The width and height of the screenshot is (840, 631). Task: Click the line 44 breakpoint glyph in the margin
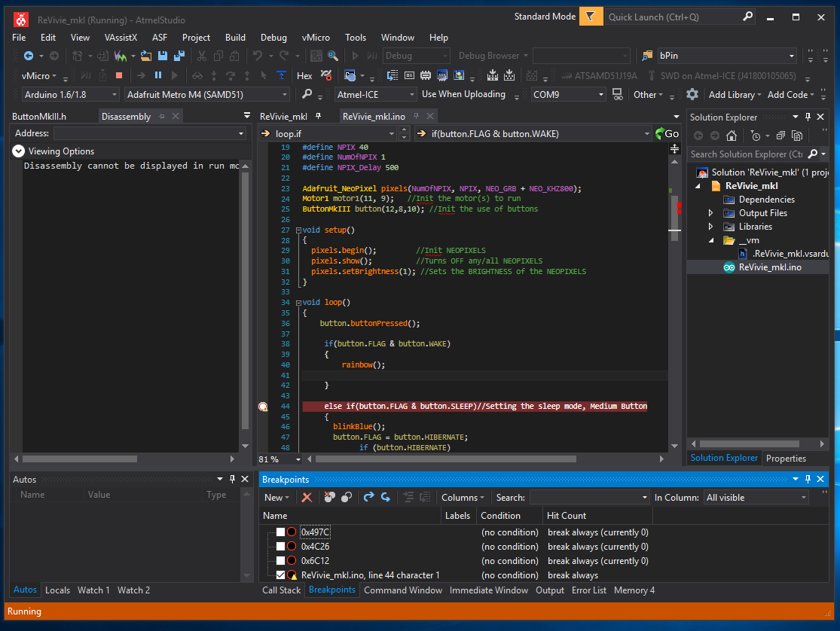coord(263,407)
